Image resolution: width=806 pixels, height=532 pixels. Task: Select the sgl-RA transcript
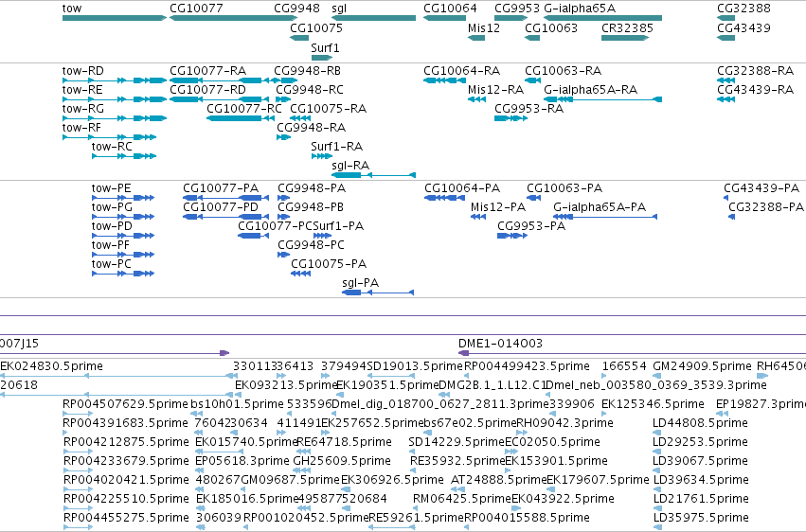click(374, 175)
